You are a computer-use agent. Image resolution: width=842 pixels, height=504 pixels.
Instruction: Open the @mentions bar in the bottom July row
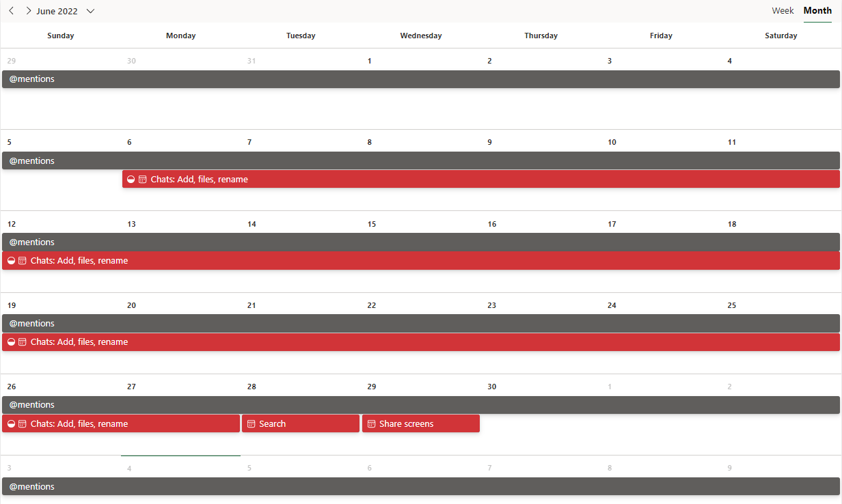tap(420, 486)
